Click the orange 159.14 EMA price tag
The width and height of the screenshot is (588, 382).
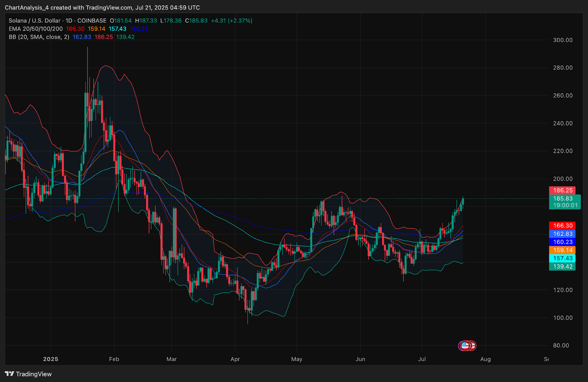[x=562, y=250]
